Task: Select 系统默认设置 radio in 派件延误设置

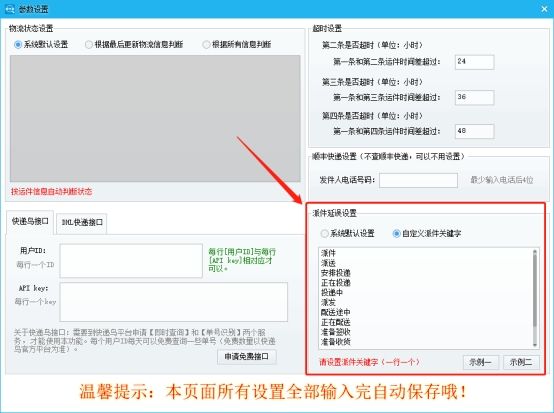Action: (x=347, y=234)
